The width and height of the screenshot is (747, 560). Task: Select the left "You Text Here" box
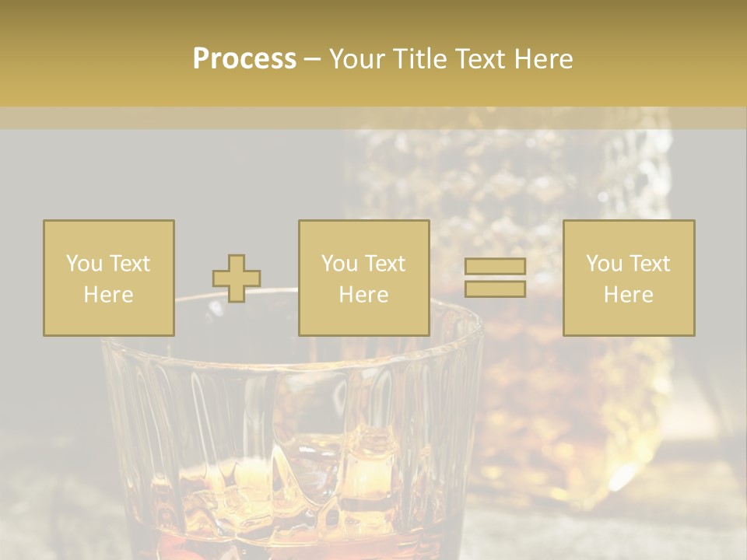109,278
